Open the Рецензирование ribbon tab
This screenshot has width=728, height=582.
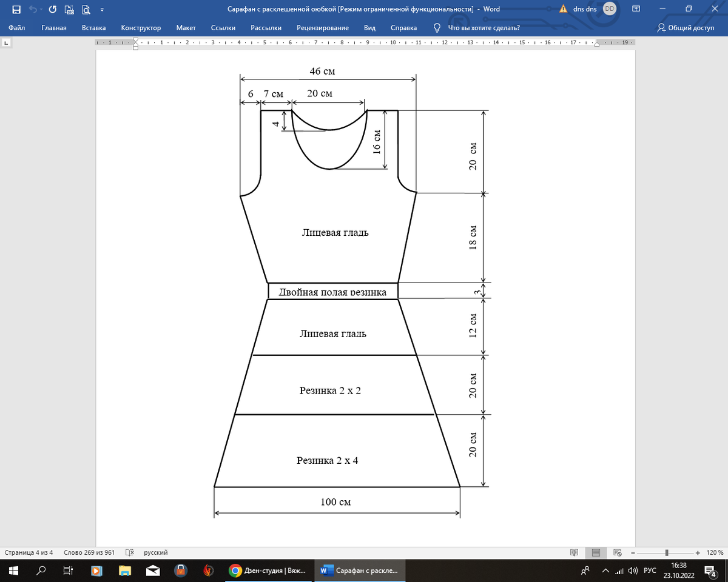tap(323, 28)
